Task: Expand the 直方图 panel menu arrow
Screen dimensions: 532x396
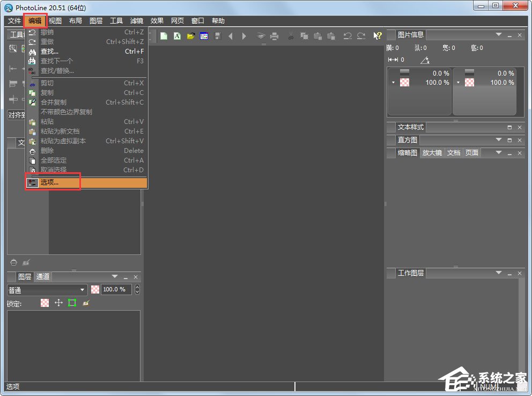Action: click(498, 140)
